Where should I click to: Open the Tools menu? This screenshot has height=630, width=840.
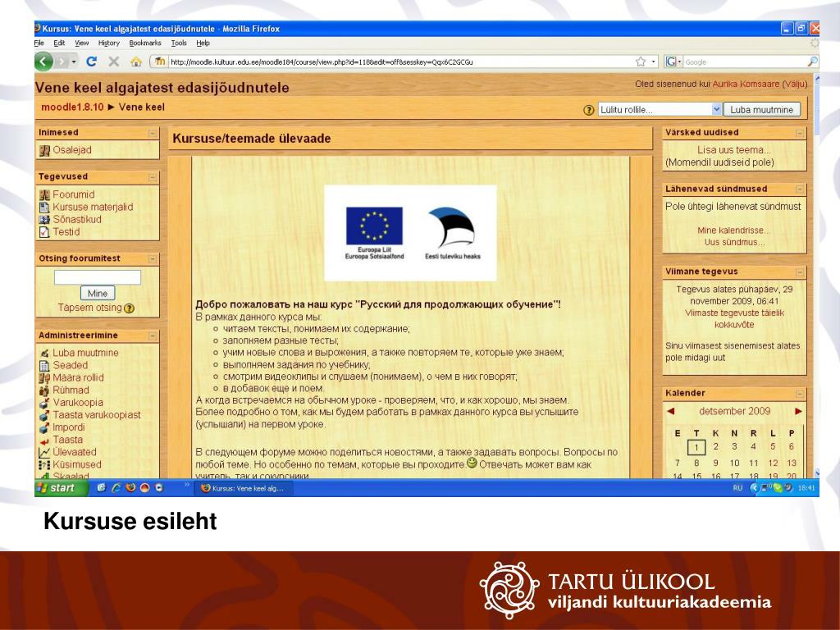(x=179, y=43)
